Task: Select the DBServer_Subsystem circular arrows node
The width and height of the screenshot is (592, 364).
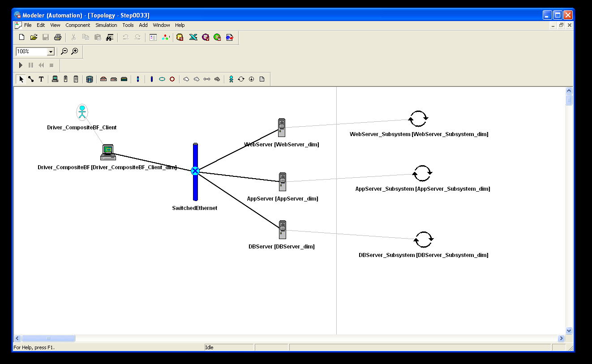Action: click(x=424, y=240)
